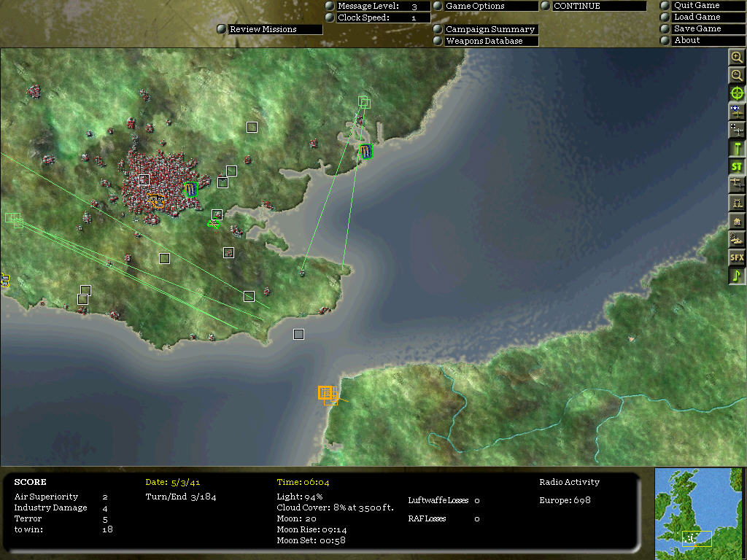Toggle the green music note icon
This screenshot has width=747, height=560.
pos(737,276)
